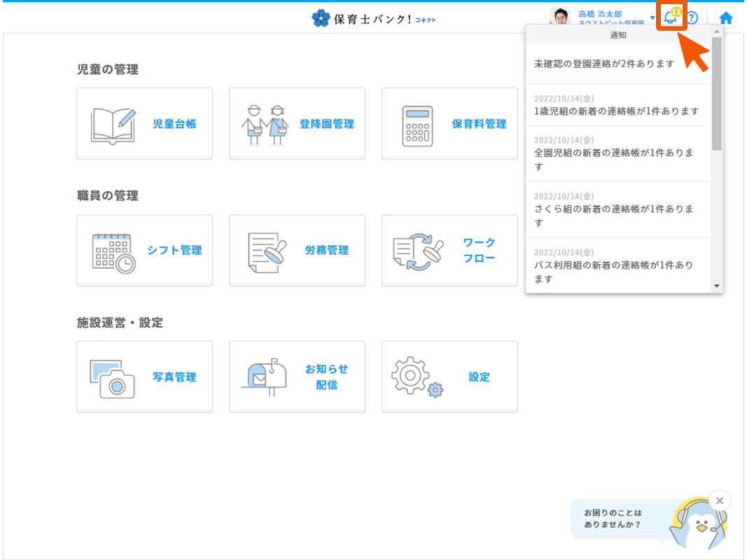The width and height of the screenshot is (747, 560).
Task: Open 労務管理 document stamp tile
Action: click(x=297, y=251)
